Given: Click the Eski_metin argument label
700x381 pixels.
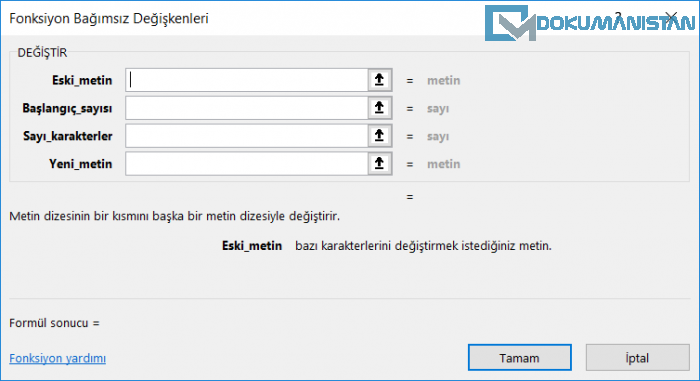Looking at the screenshot, I should (x=82, y=80).
